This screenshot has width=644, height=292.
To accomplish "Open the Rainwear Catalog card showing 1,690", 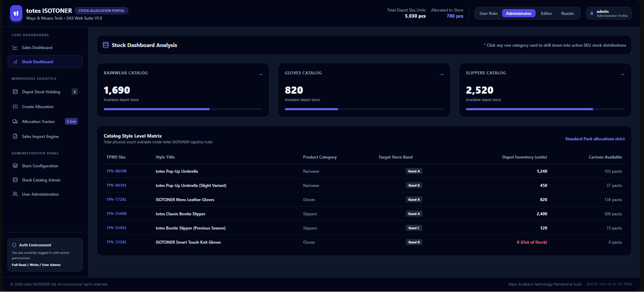I will (x=183, y=90).
